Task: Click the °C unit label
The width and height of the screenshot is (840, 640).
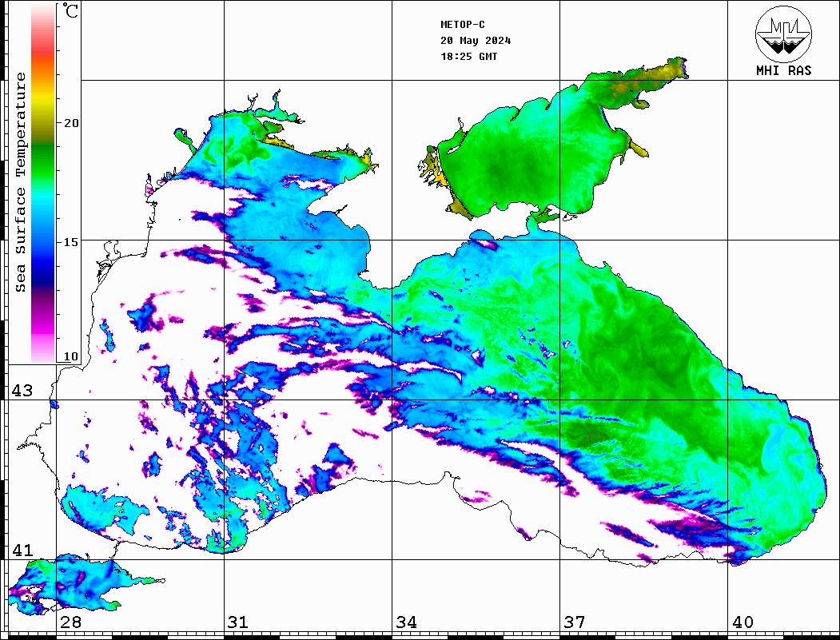Action: pyautogui.click(x=70, y=10)
